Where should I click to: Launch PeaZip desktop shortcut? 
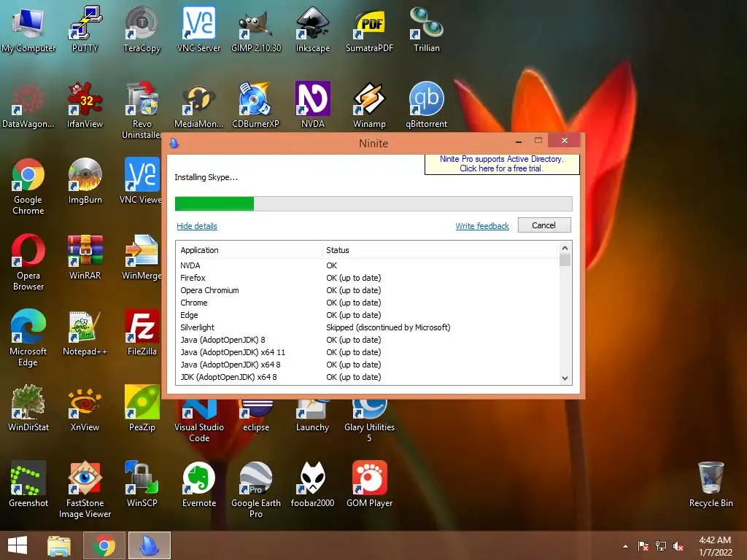coord(142,408)
